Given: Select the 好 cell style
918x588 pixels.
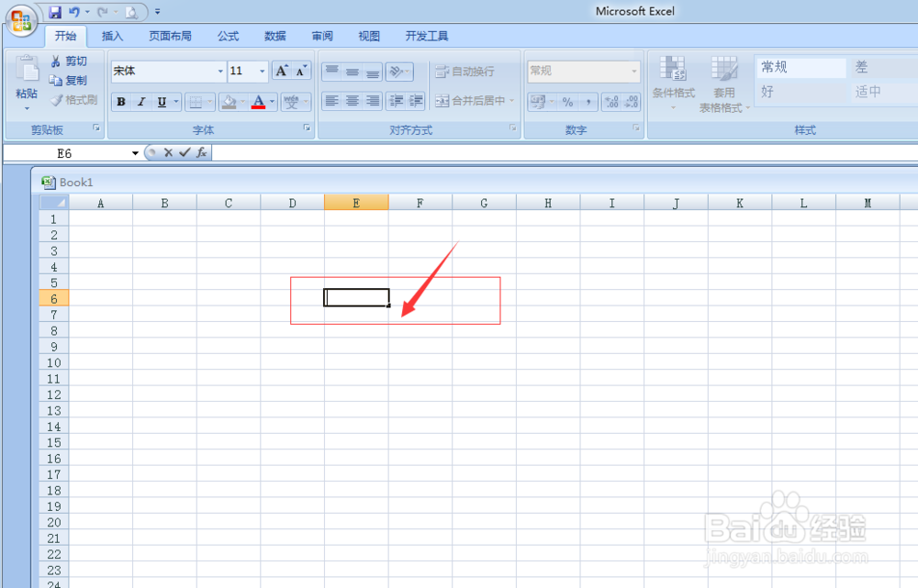Looking at the screenshot, I should 800,91.
